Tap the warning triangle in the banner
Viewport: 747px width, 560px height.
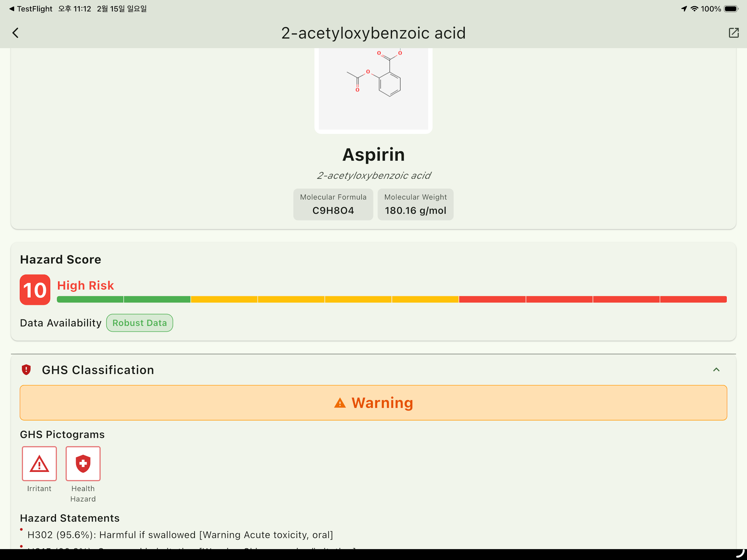(340, 403)
